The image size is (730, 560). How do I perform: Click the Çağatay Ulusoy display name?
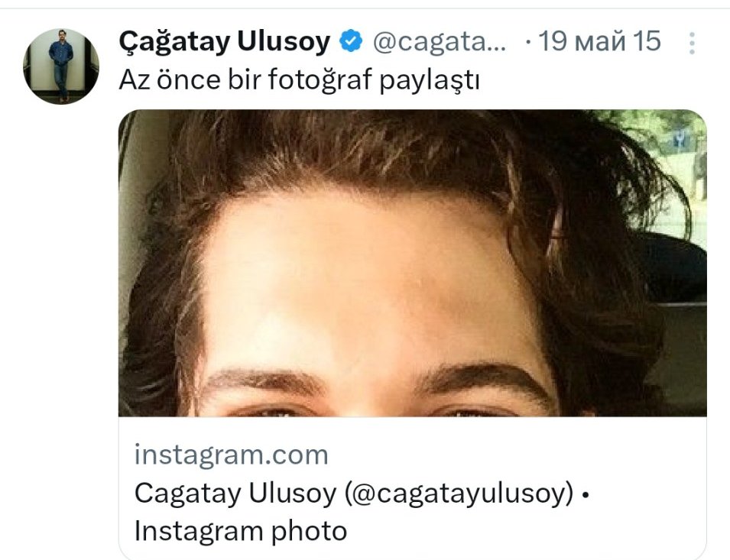click(x=225, y=41)
